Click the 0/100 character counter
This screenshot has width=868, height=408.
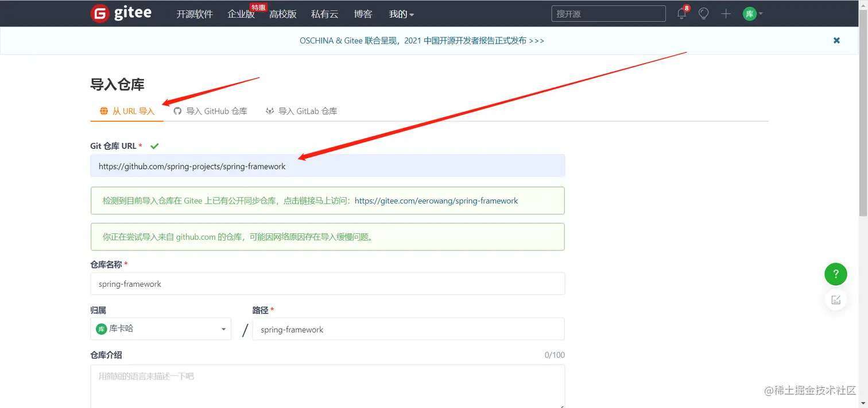[555, 355]
